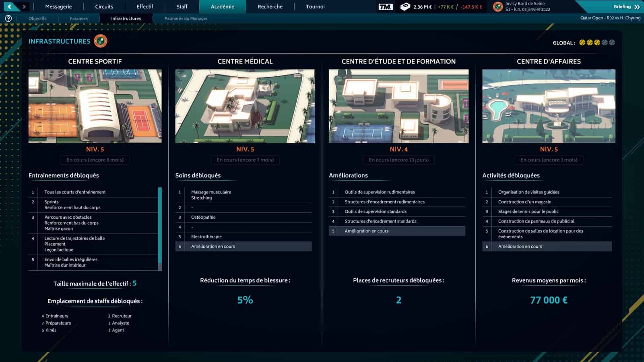644x362 pixels.
Task: Click the training list scrollbar
Action: pyautogui.click(x=160, y=225)
